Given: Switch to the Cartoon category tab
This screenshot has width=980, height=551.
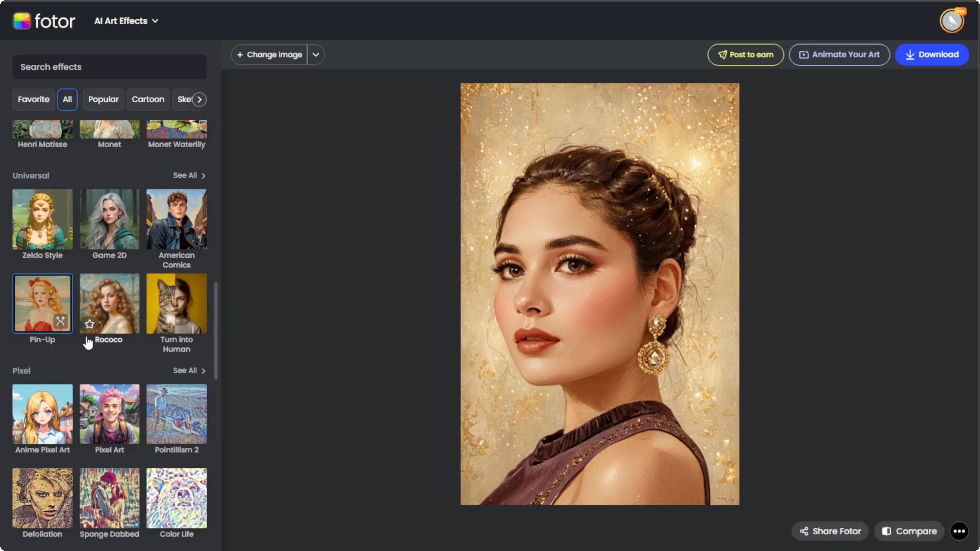Looking at the screenshot, I should coord(148,99).
